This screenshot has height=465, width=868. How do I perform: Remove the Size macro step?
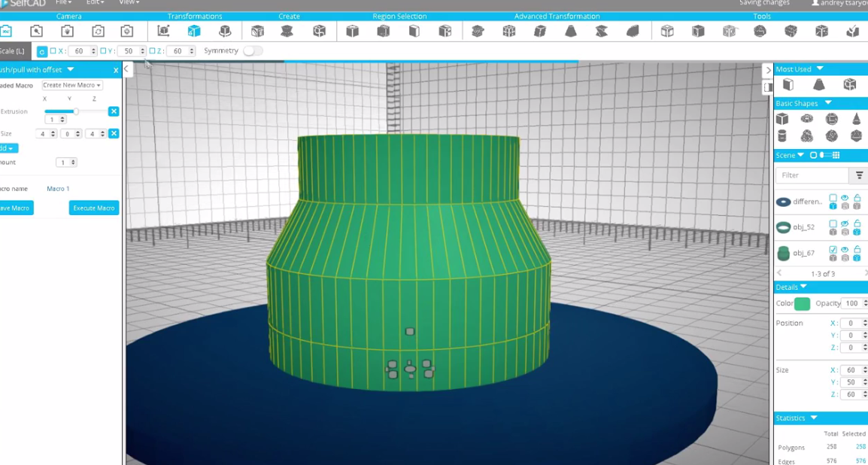pyautogui.click(x=114, y=133)
